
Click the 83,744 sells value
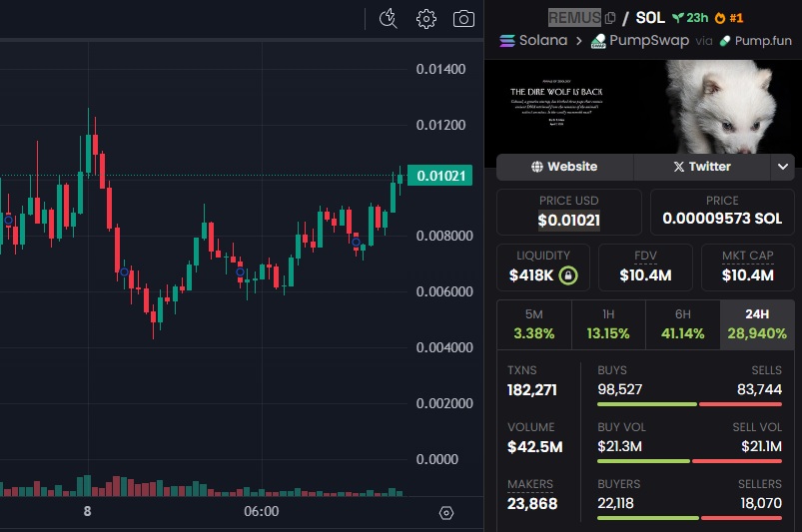pos(759,390)
